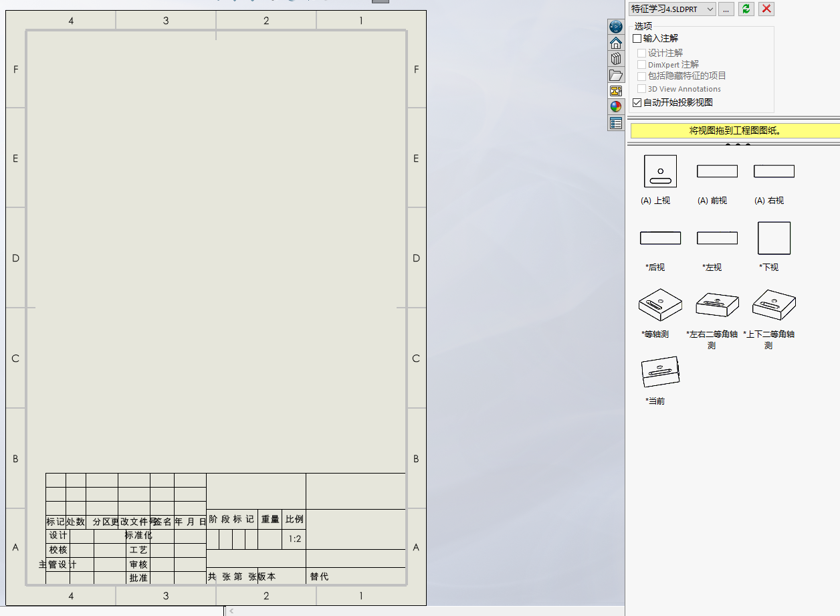Uncheck the 自动开始投影视图 checkbox

[x=637, y=103]
